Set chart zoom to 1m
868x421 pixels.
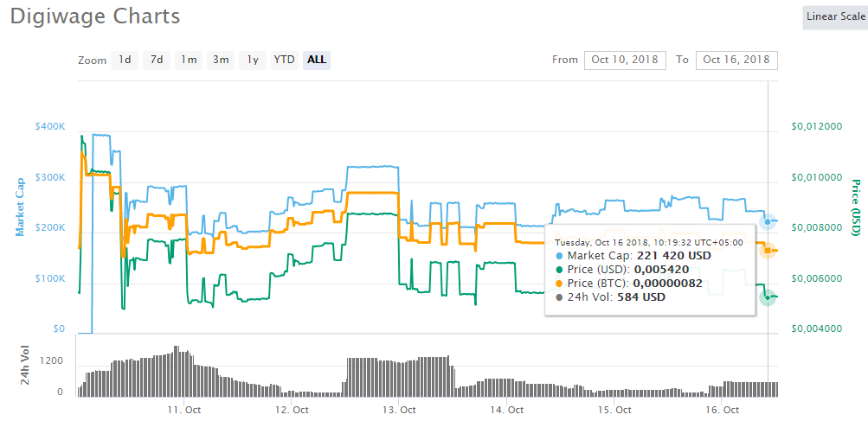(189, 60)
